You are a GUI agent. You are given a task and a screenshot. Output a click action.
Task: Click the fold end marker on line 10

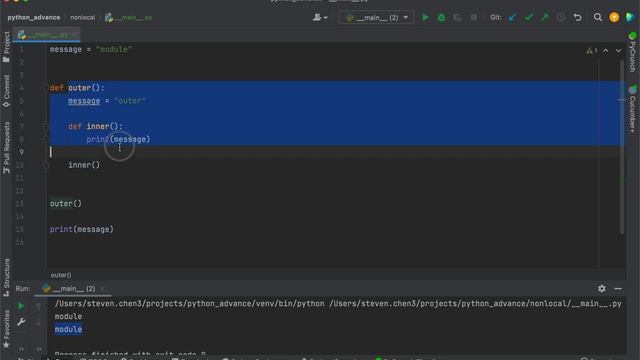[46, 165]
